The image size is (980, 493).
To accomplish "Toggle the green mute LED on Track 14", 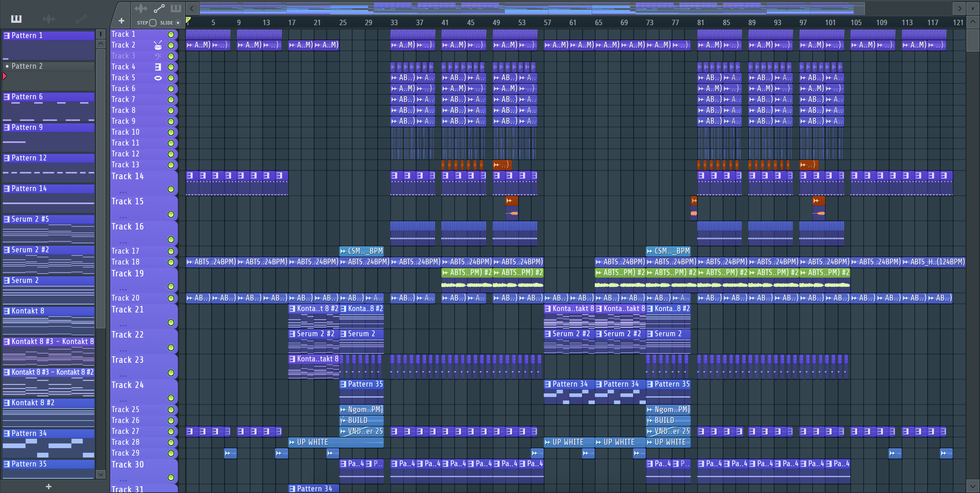I will (171, 189).
